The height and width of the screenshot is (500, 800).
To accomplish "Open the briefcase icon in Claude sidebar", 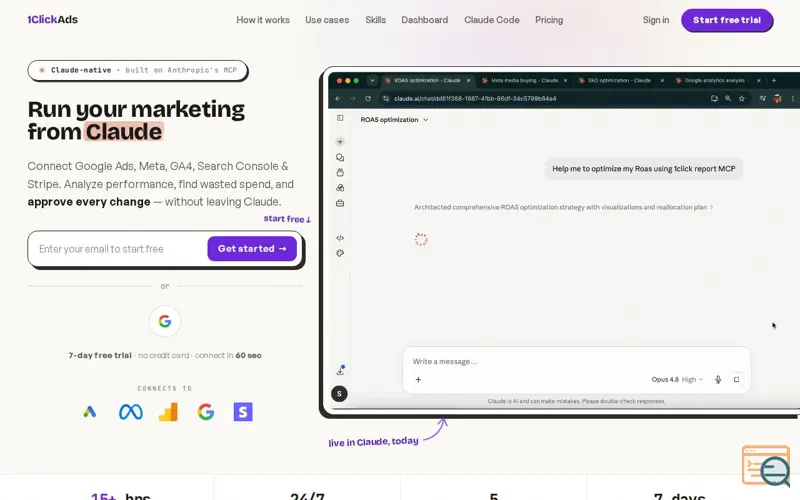I will click(x=340, y=203).
